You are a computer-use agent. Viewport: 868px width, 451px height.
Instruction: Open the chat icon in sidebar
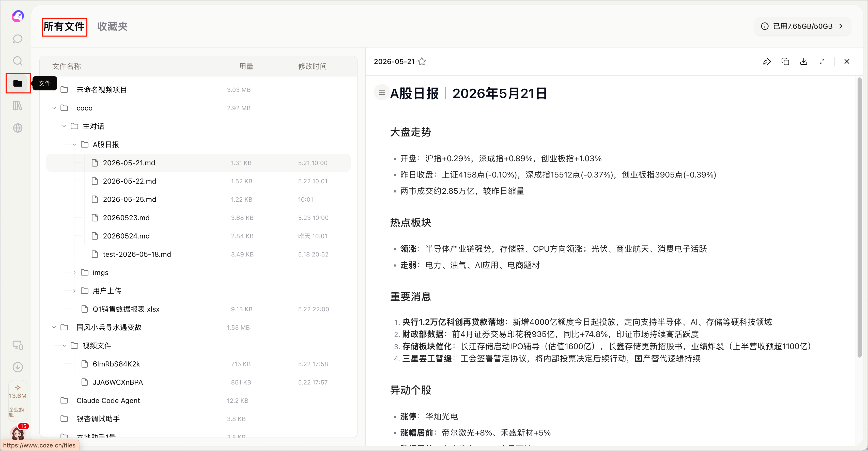pos(18,39)
